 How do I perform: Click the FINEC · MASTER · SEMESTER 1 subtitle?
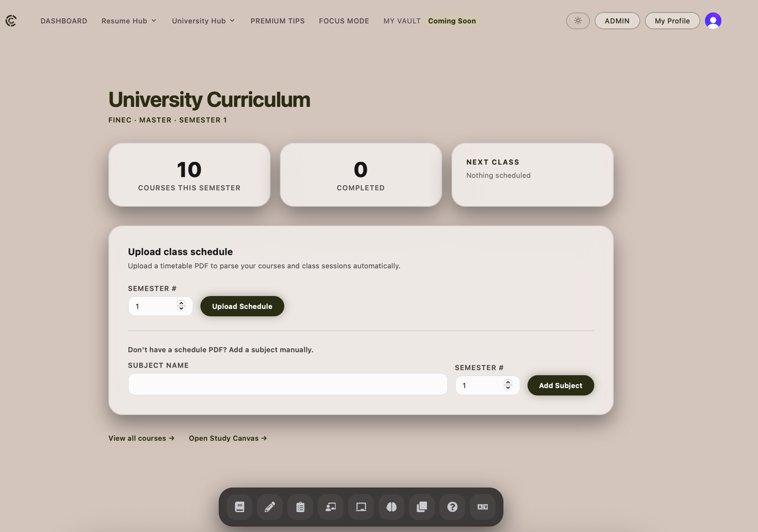click(x=168, y=120)
